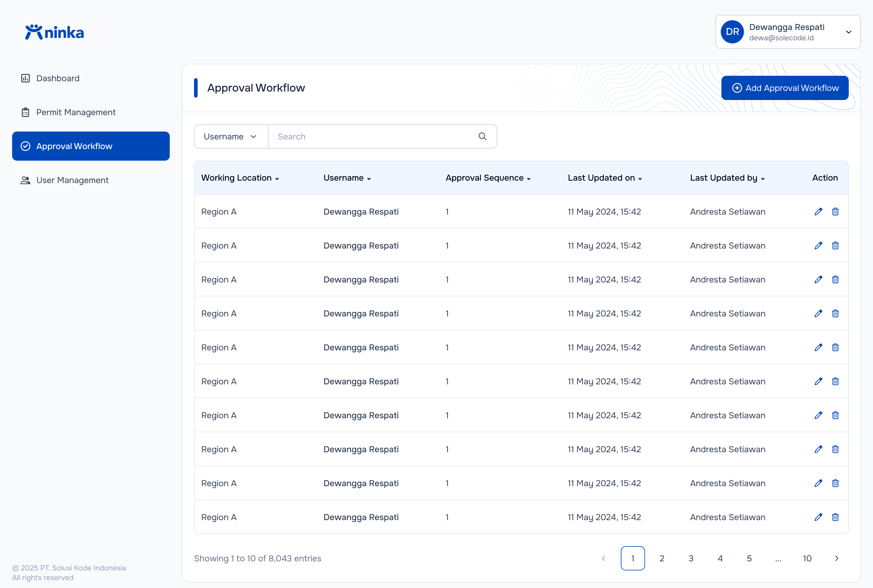Open the Dashboard menu item
873x588 pixels.
91,78
